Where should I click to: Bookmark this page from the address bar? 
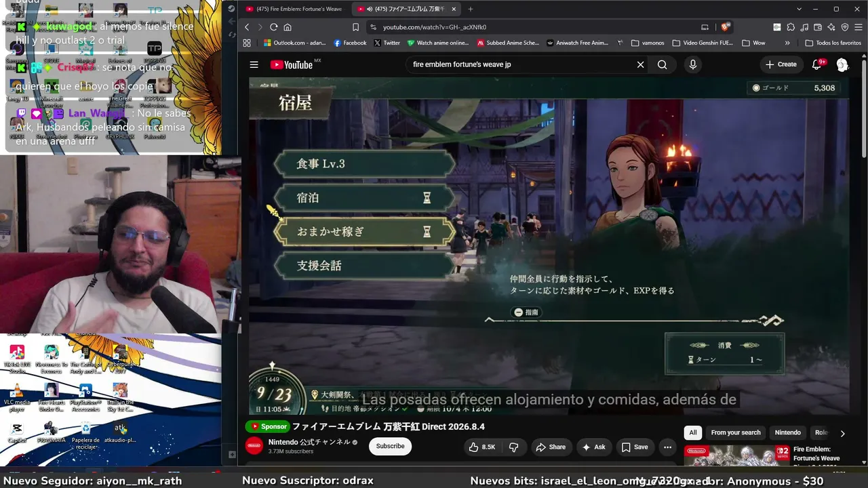tap(355, 27)
